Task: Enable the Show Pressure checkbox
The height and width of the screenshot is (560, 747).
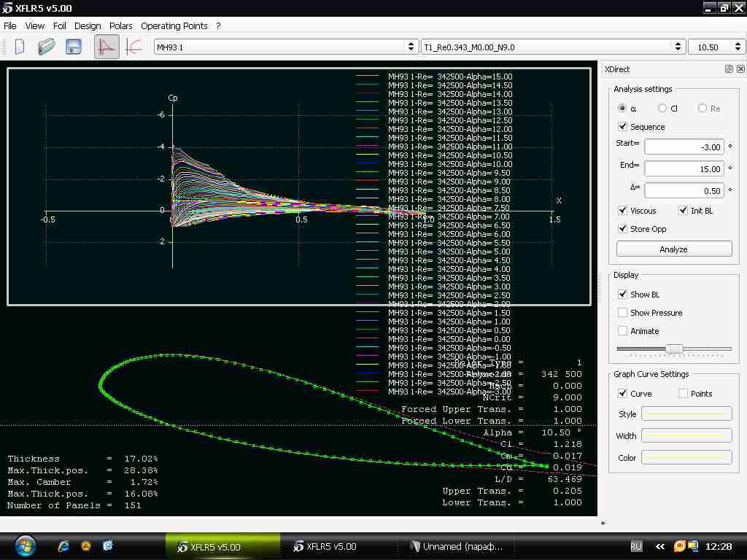Action: click(x=622, y=313)
